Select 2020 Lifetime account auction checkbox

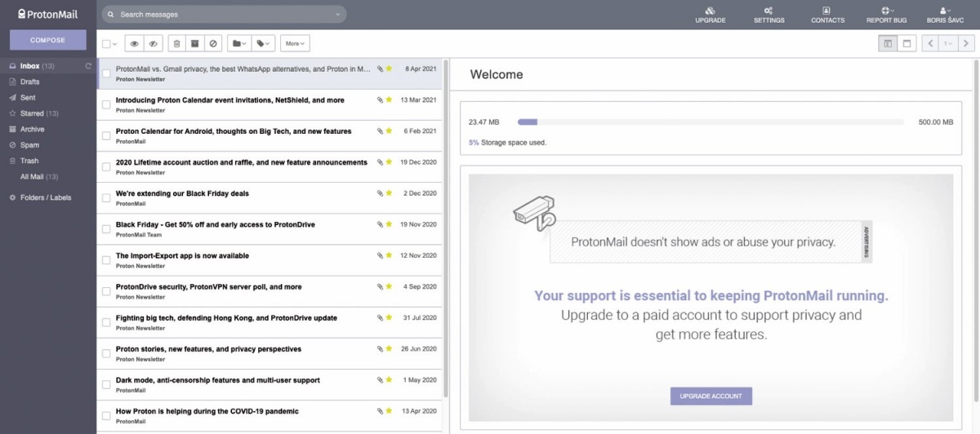[106, 167]
